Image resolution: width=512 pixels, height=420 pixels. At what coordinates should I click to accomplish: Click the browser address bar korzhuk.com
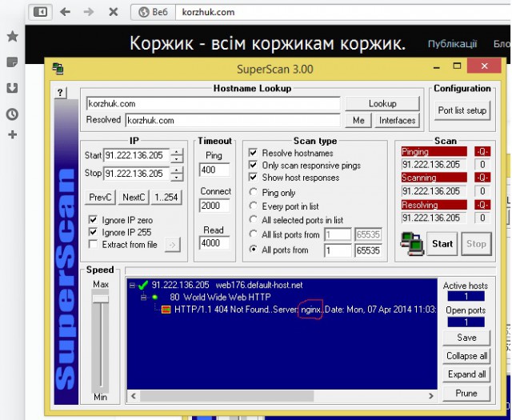point(343,12)
